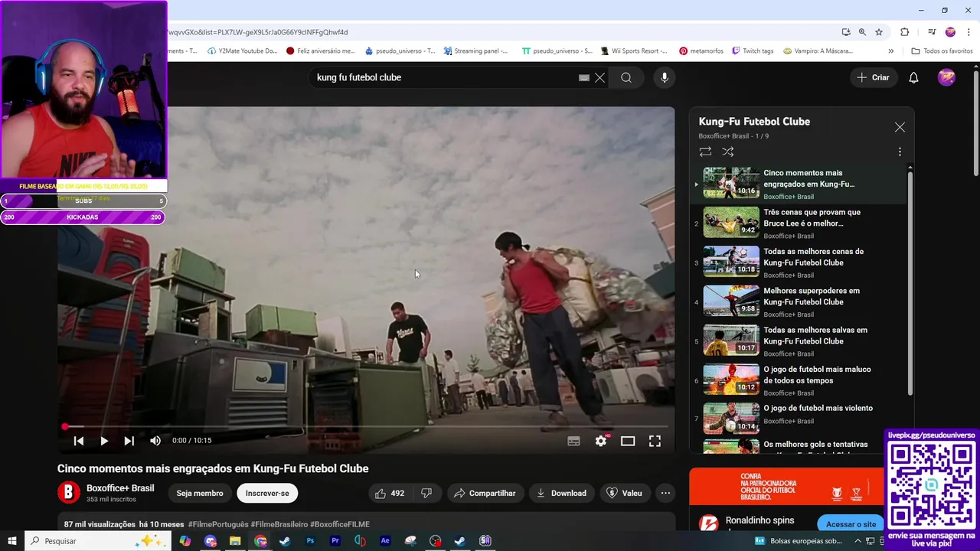Click Chrome zoom magnifier icon

[862, 32]
